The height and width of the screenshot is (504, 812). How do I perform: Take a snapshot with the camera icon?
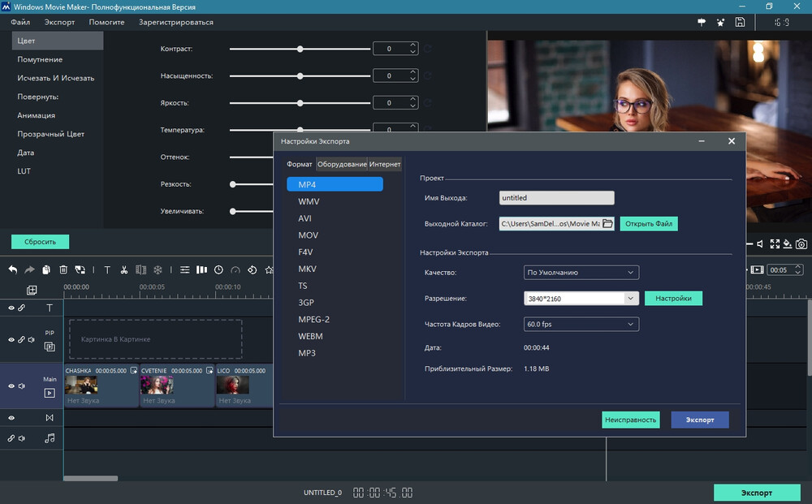pos(801,243)
